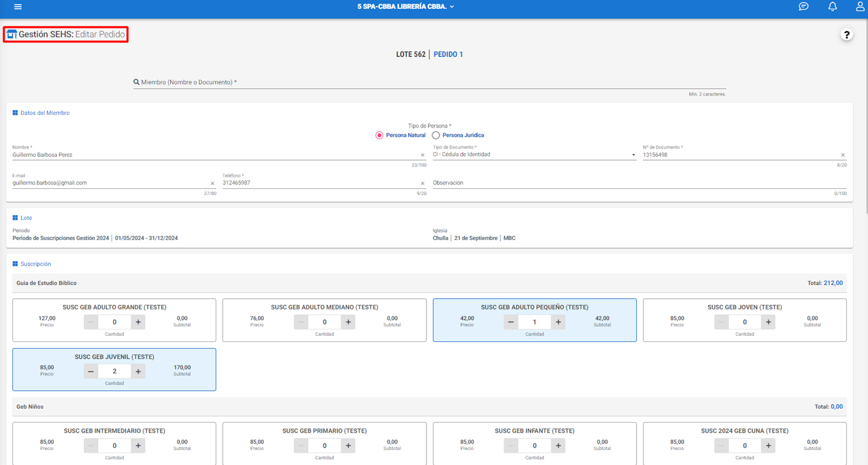
Task: Edit quantity box of SUSC GEB ADULTO PEQUEÑO
Action: [x=535, y=322]
